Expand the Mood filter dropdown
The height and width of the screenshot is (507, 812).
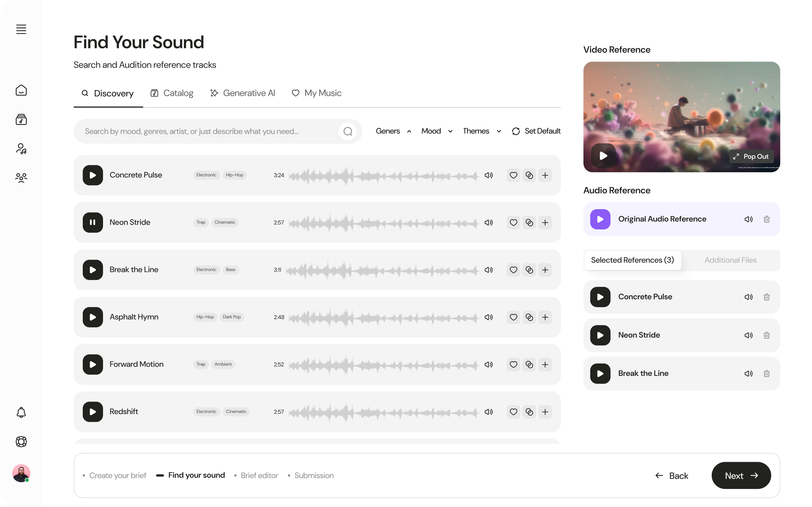pyautogui.click(x=437, y=131)
